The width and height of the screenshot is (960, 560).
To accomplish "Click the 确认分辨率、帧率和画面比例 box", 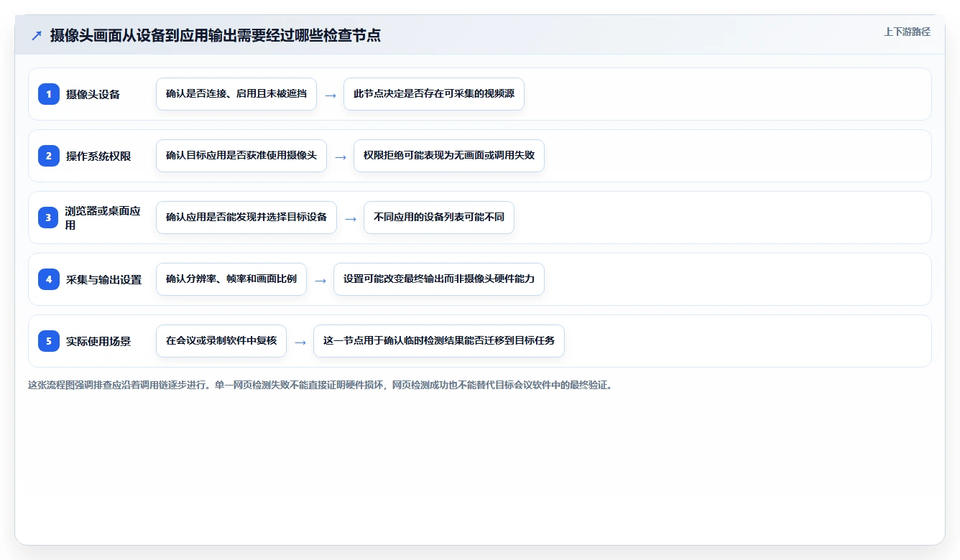I will pyautogui.click(x=231, y=279).
